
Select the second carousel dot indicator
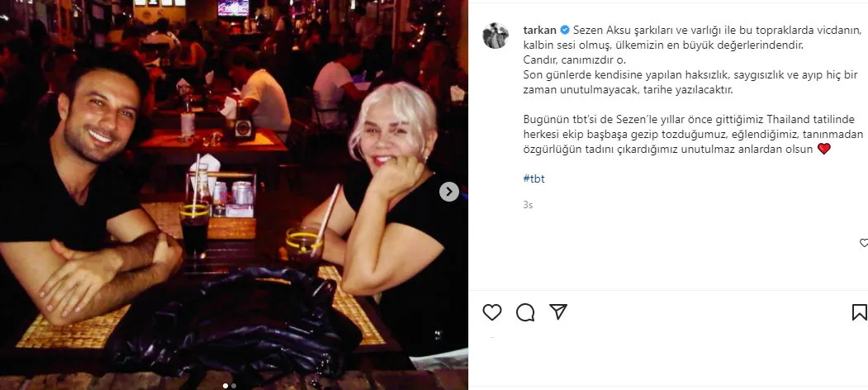pyautogui.click(x=234, y=386)
